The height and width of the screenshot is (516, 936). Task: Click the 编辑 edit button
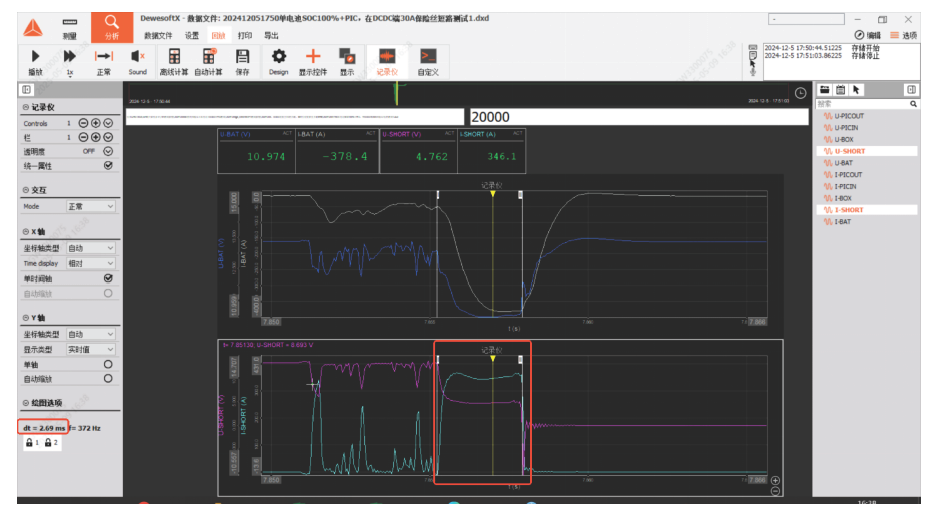coord(867,35)
